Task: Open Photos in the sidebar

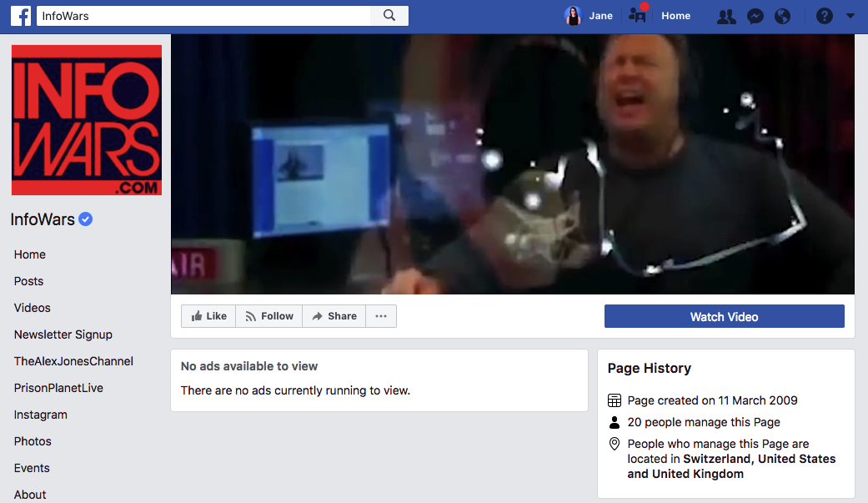Action: point(33,441)
